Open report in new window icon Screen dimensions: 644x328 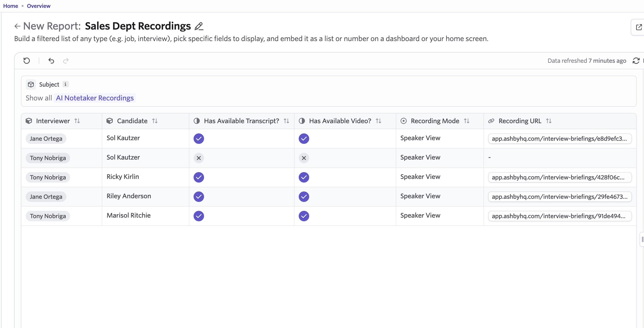[639, 27]
